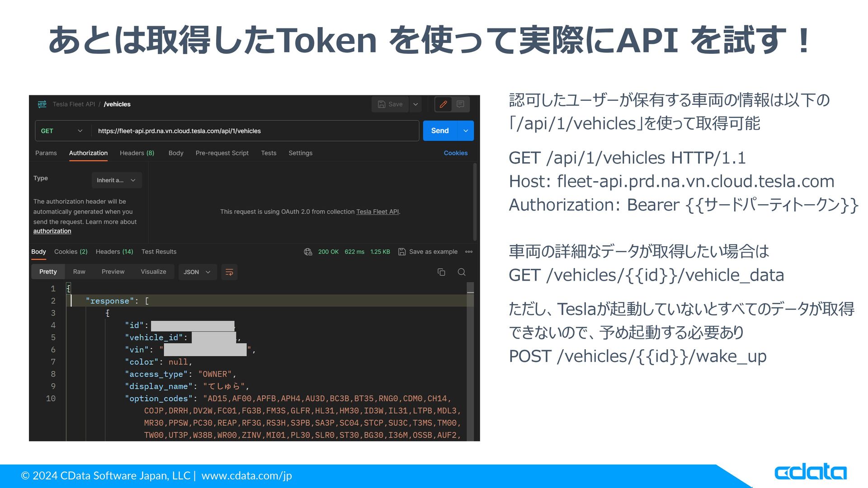Expand the Send button arrow menu
Image resolution: width=868 pixels, height=488 pixels.
tap(466, 131)
